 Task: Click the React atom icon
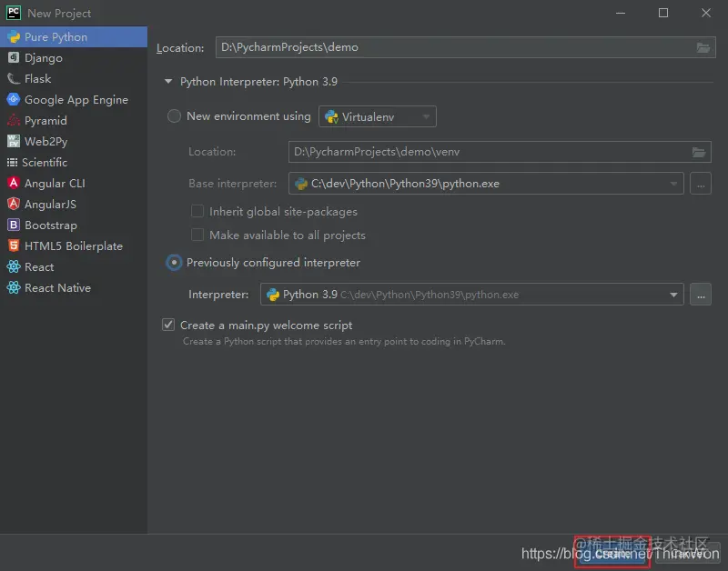pyautogui.click(x=14, y=266)
